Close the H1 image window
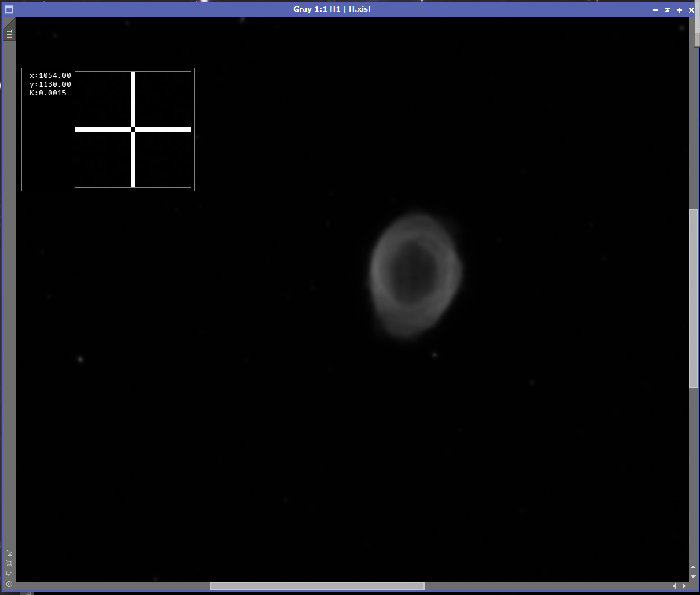The height and width of the screenshot is (595, 700). 691,10
